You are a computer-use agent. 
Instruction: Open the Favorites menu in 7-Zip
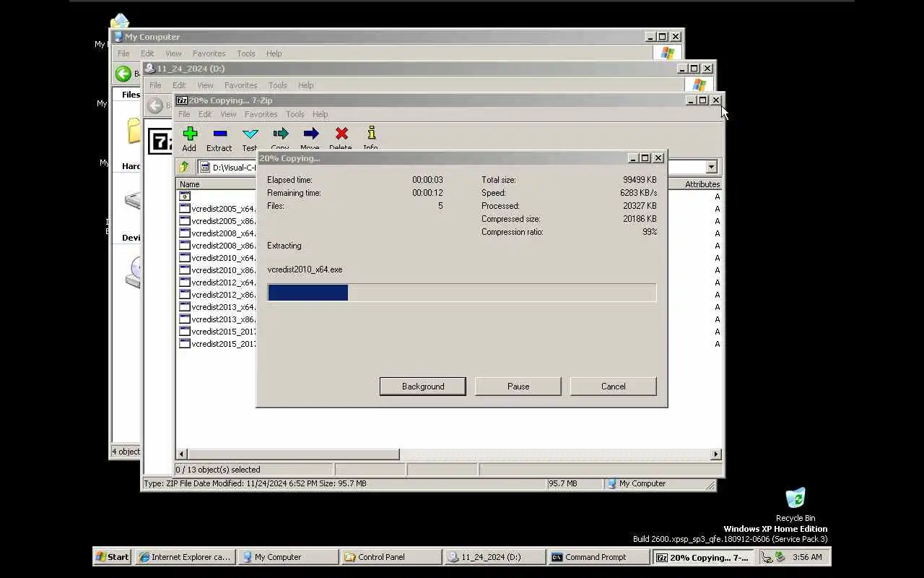(261, 114)
